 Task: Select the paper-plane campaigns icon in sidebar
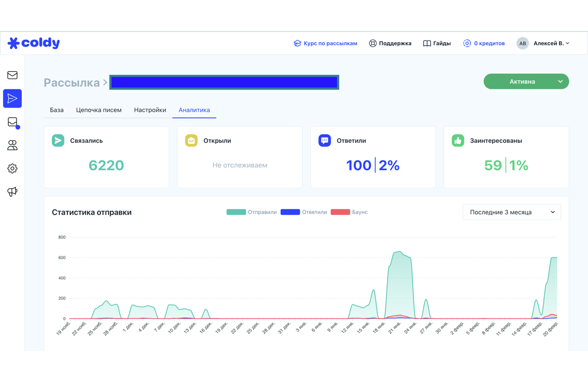pos(12,98)
